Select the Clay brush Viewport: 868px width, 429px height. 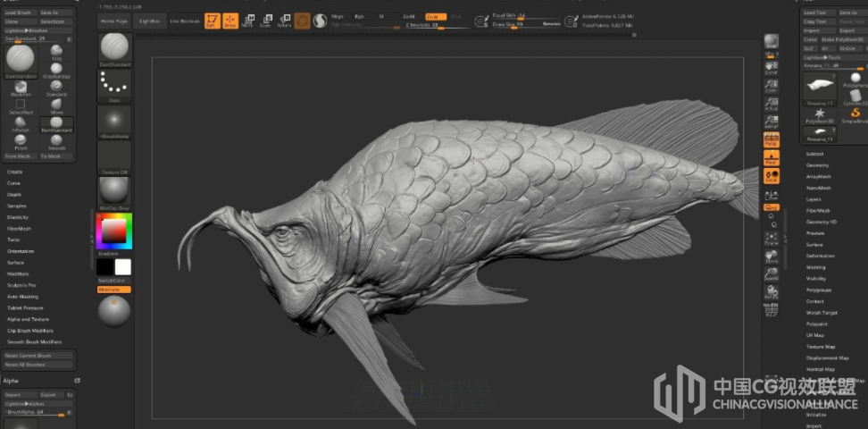(56, 53)
